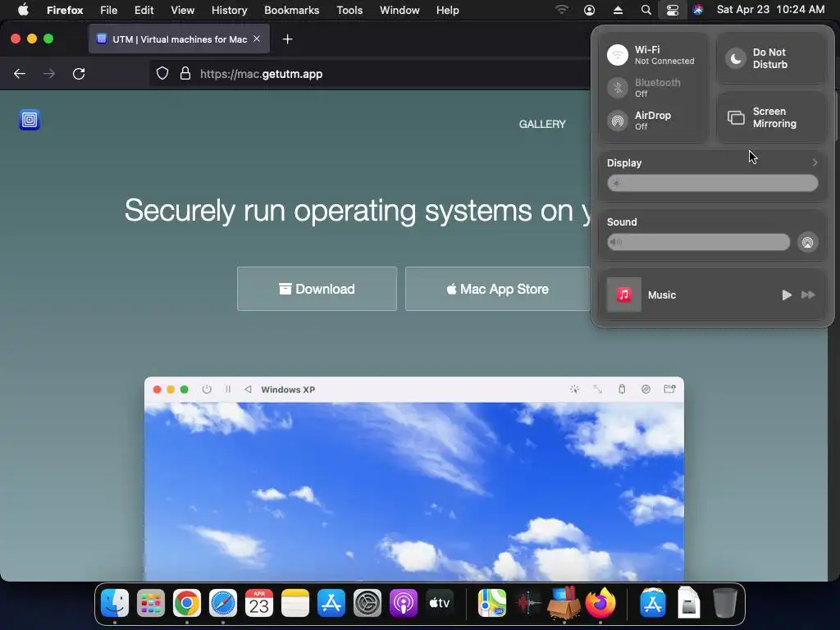Viewport: 840px width, 630px height.
Task: Open Safari from the Dock
Action: pyautogui.click(x=223, y=603)
